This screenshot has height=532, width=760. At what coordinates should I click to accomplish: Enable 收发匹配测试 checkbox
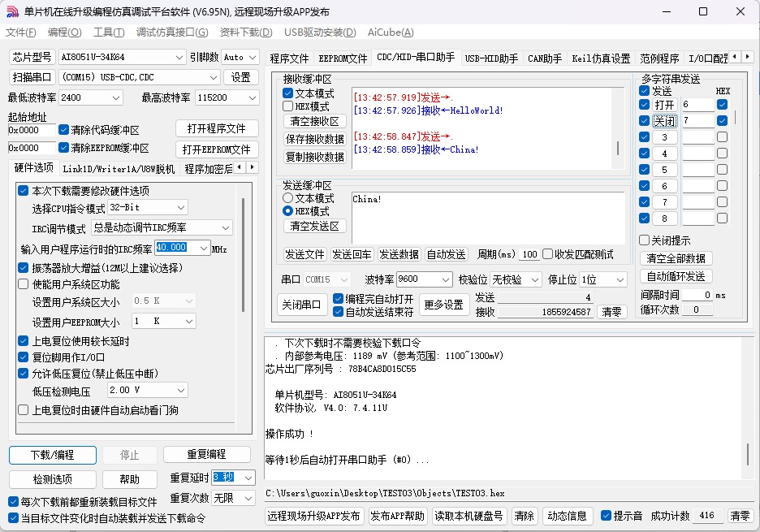pos(548,254)
